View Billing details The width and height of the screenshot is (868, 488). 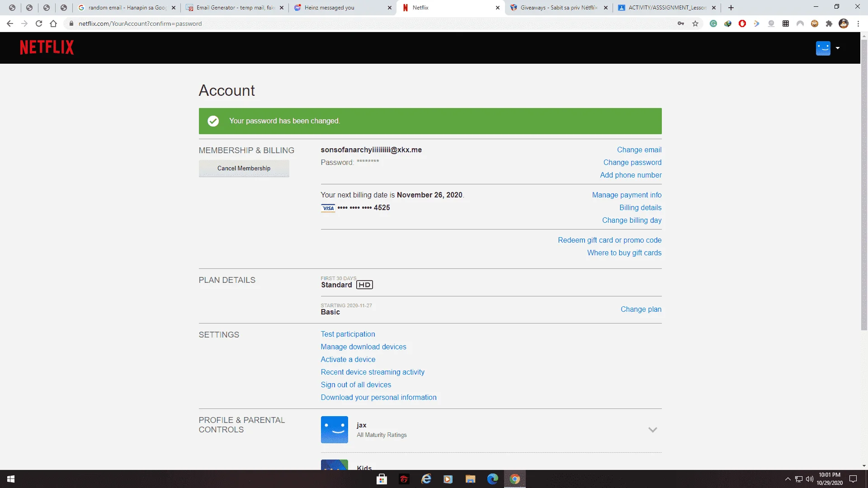coord(640,207)
